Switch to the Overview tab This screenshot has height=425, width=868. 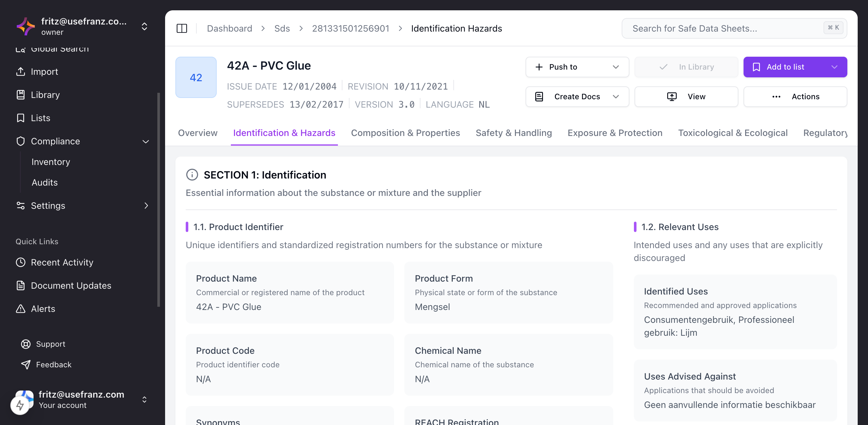(x=197, y=133)
